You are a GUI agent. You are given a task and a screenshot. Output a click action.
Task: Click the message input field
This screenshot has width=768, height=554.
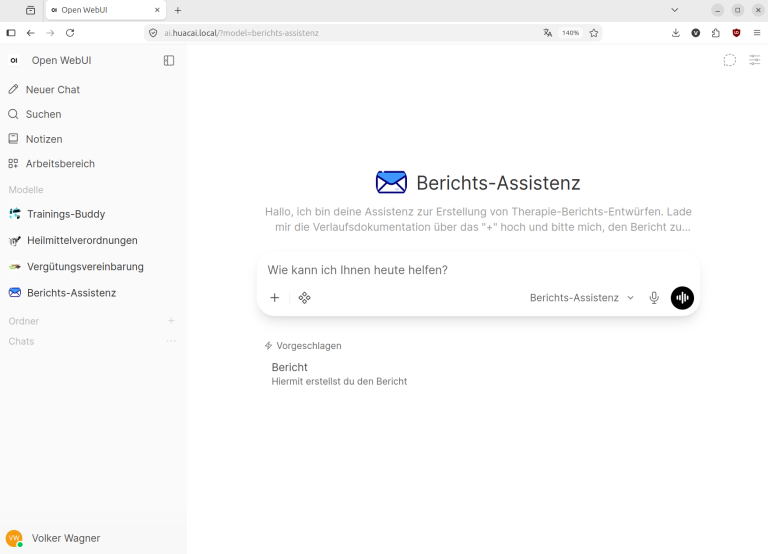pyautogui.click(x=478, y=270)
